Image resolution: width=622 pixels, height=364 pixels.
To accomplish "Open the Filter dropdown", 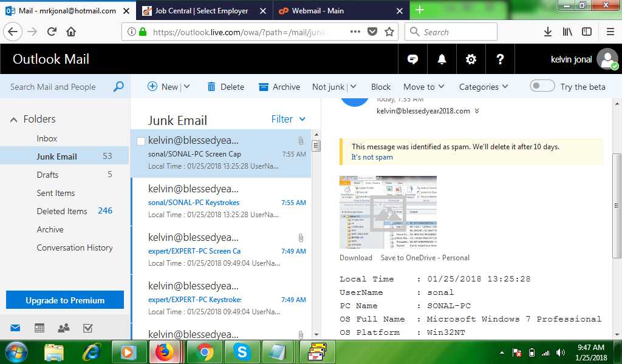I will [289, 119].
